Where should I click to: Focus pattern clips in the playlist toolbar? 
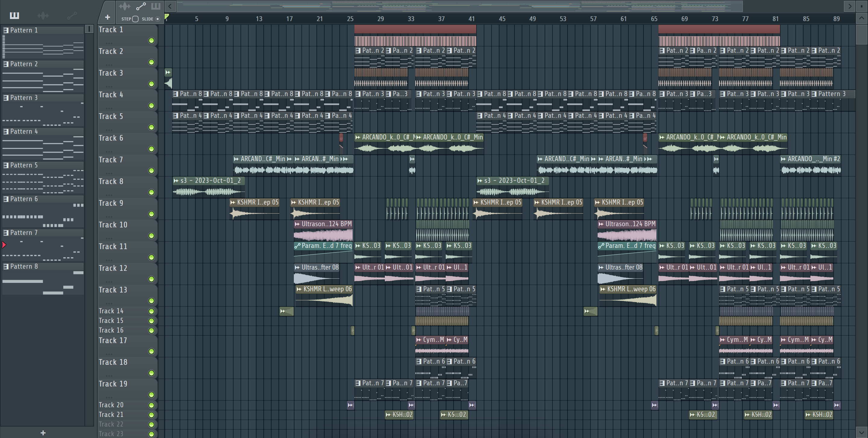pyautogui.click(x=156, y=6)
